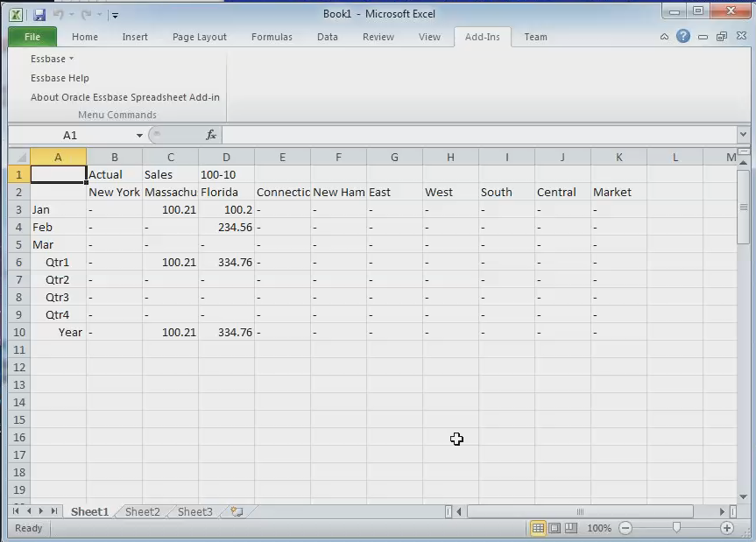Click the cell containing Actual
The height and width of the screenshot is (542, 756).
[x=114, y=174]
